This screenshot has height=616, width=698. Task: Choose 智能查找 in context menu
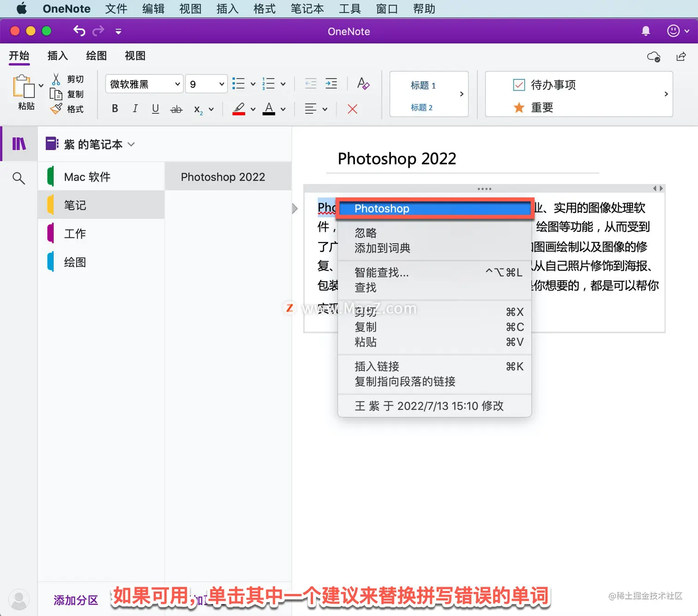point(434,272)
